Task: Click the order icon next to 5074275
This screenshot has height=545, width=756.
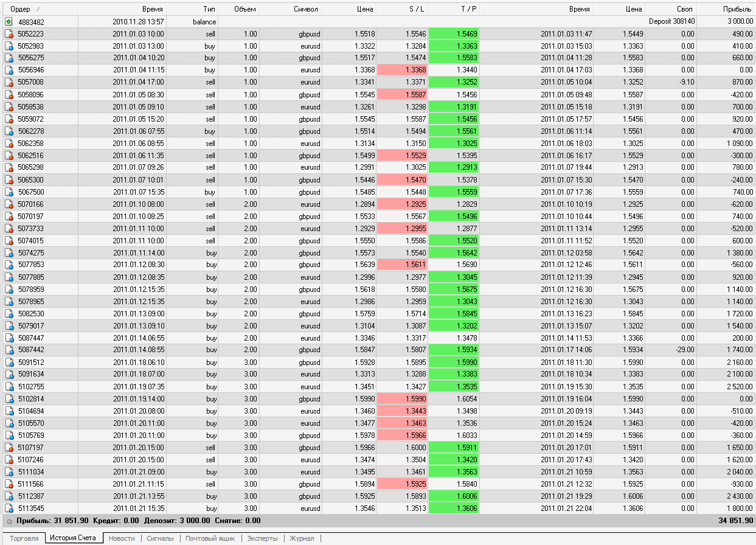Action: (x=9, y=252)
